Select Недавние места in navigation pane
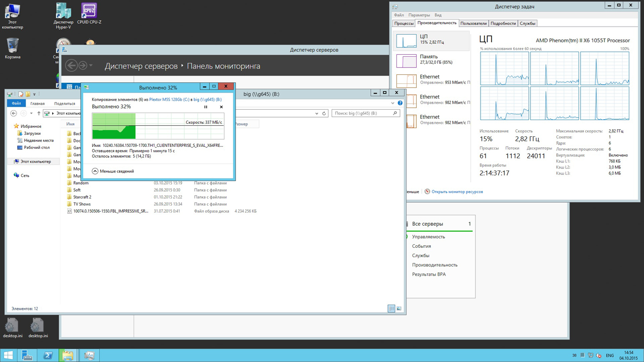This screenshot has width=644, height=362. [x=35, y=140]
